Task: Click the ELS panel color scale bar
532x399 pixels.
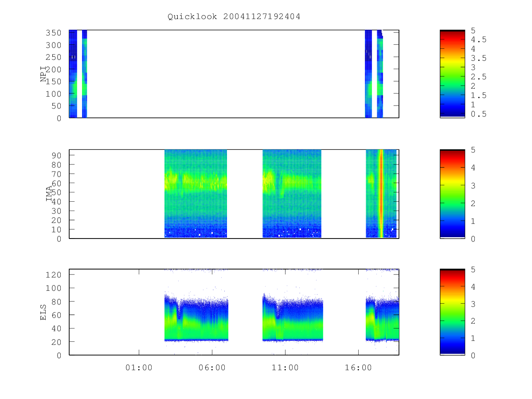Action: (452, 312)
